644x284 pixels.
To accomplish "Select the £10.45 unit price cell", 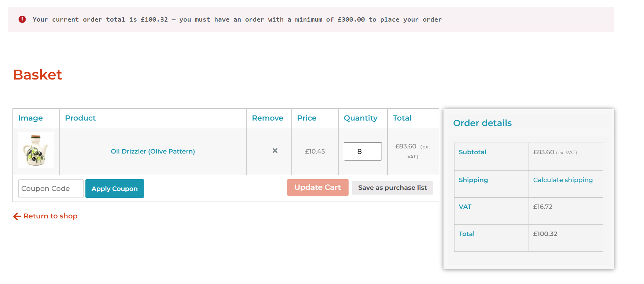I will click(x=315, y=151).
